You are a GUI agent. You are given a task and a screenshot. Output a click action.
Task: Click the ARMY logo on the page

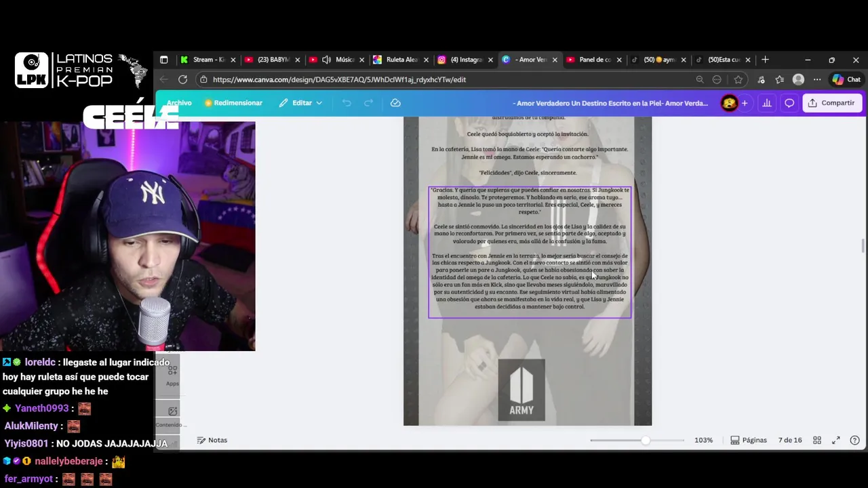click(x=521, y=390)
